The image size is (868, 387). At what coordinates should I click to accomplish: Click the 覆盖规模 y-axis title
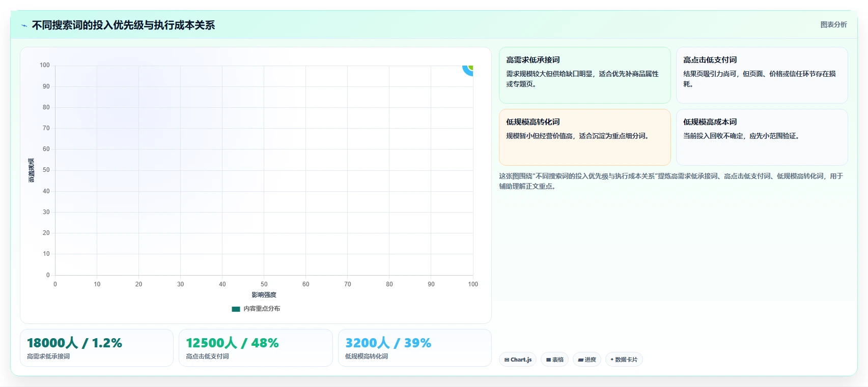tap(32, 170)
